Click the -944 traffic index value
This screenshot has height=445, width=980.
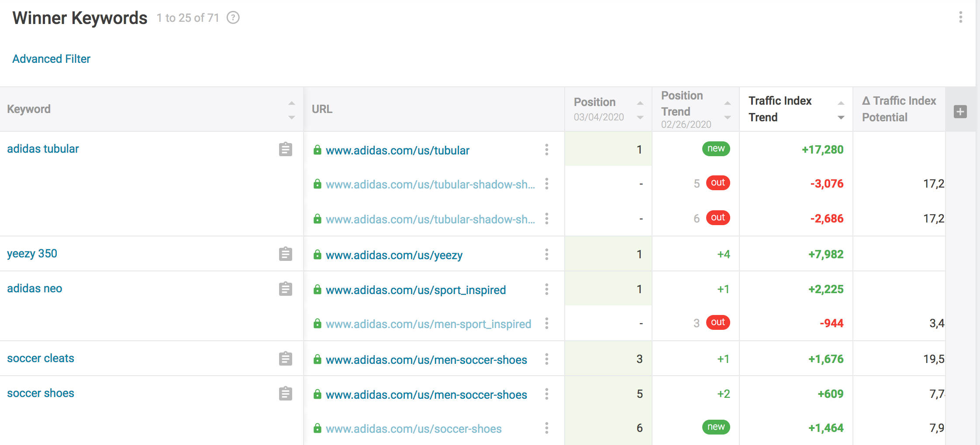pos(832,323)
